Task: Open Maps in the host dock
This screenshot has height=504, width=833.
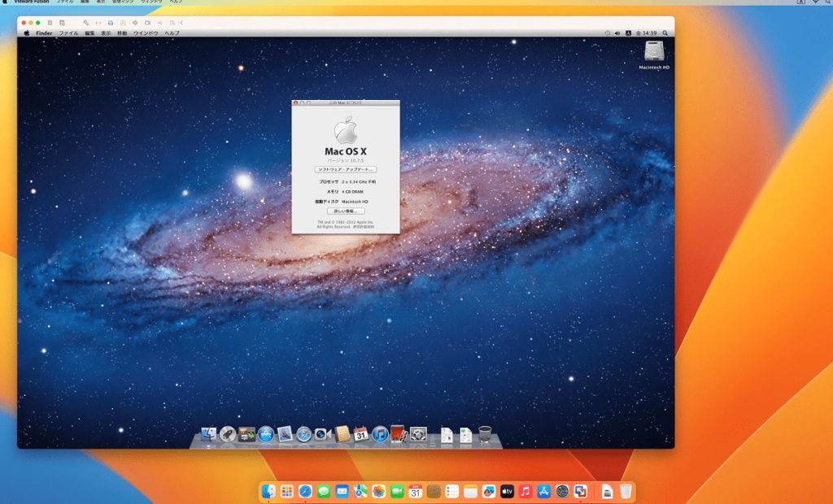Action: (x=360, y=492)
